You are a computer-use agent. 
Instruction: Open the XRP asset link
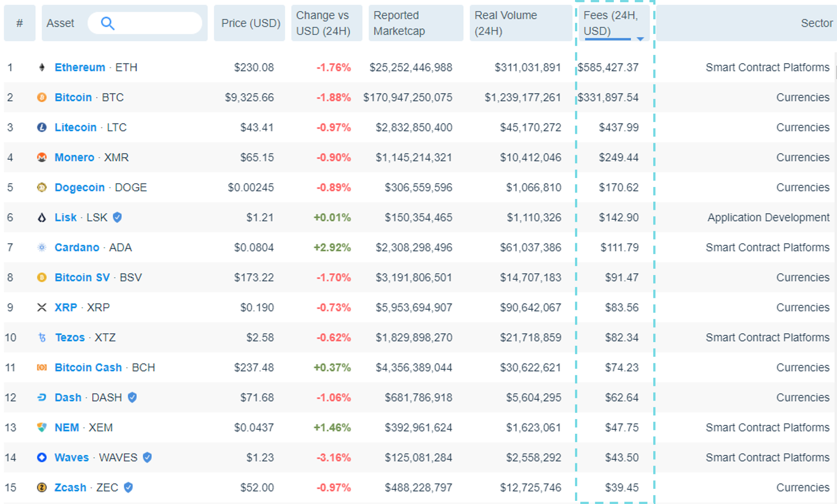(x=66, y=308)
